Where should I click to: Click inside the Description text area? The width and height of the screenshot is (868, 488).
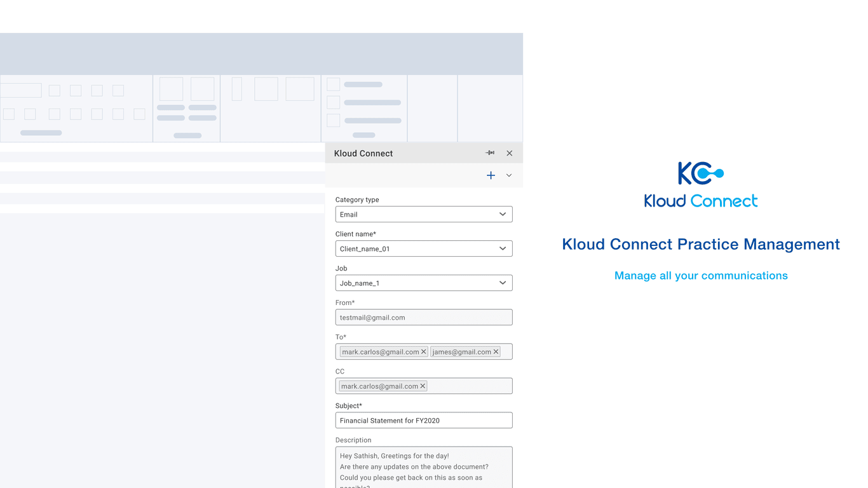click(424, 468)
